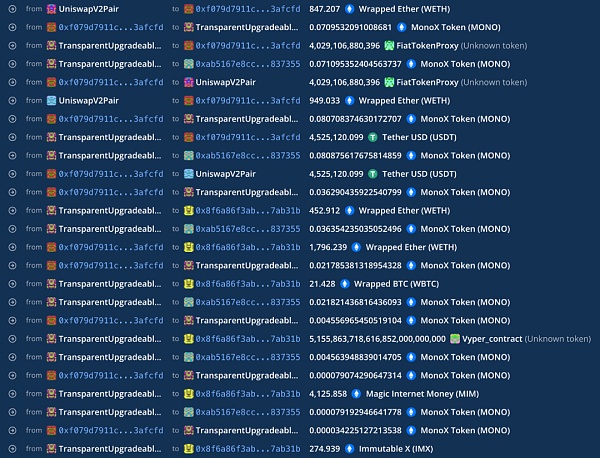Click the MONO token icon beside 0.000034225127213538
Screen dimensions: 600x458
(x=411, y=430)
